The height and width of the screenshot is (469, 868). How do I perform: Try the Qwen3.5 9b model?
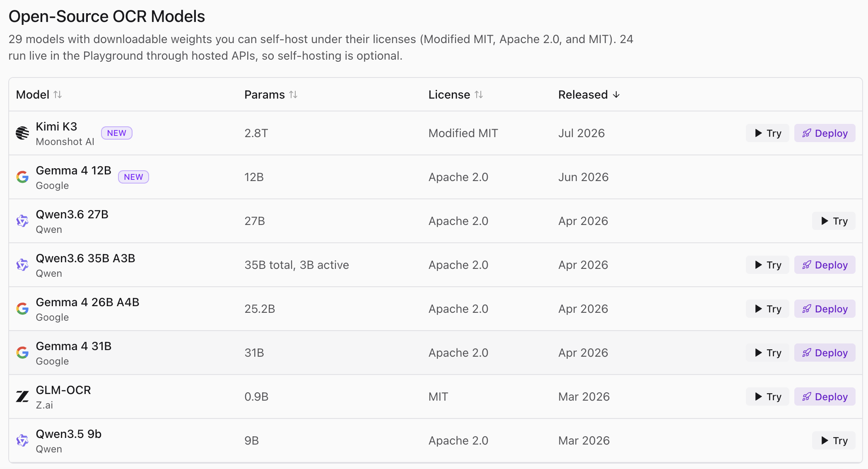[x=834, y=440]
